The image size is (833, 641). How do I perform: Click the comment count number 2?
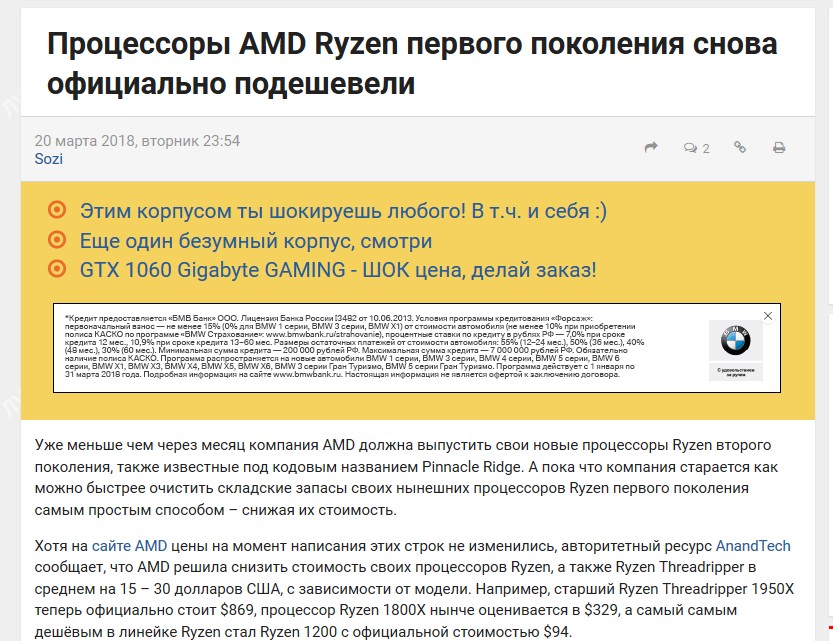pos(706,149)
